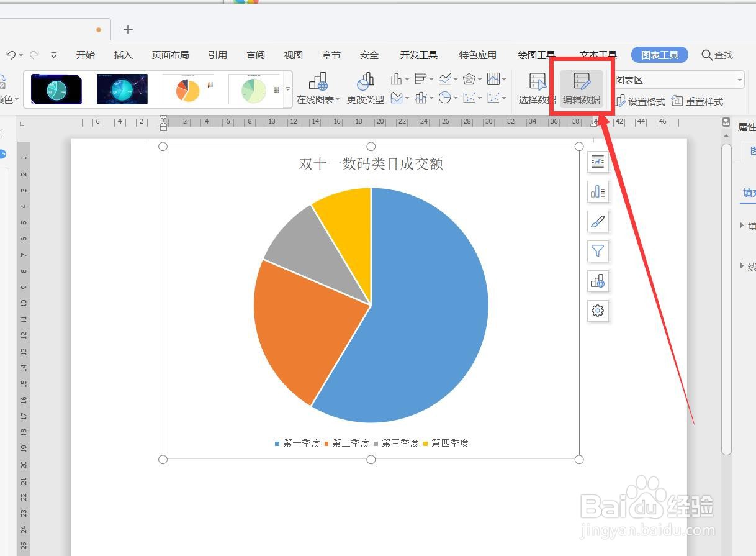Select the line chart type icon
The height and width of the screenshot is (556, 756).
coord(444,79)
